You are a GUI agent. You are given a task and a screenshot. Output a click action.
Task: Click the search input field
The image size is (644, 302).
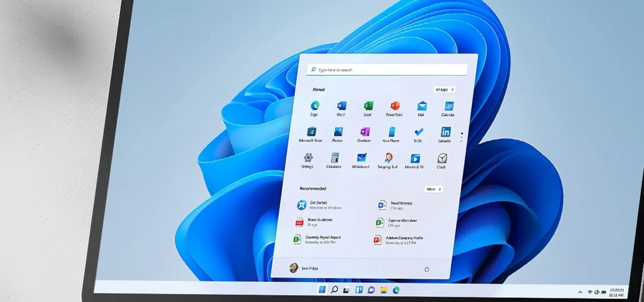(387, 69)
